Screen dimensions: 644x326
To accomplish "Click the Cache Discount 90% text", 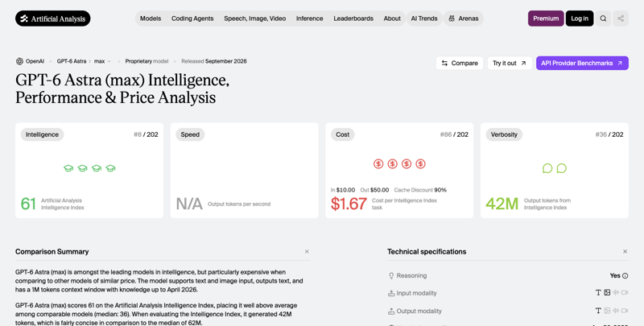I will click(x=420, y=190).
